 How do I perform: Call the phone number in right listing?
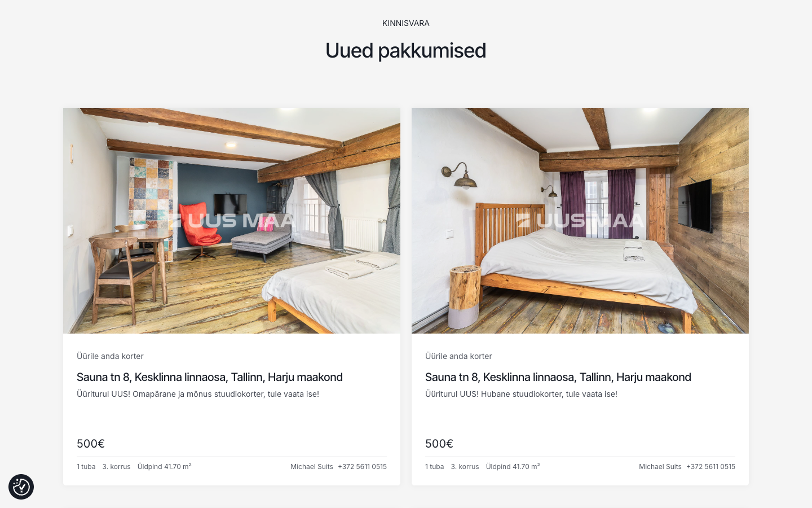[x=710, y=467]
